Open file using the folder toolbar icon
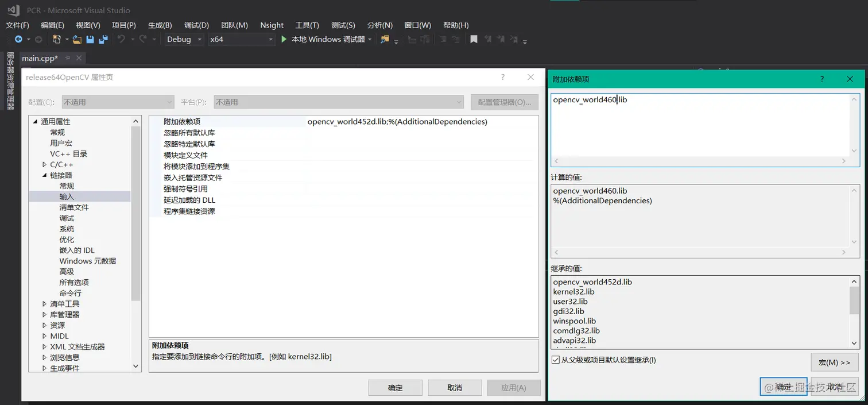This screenshot has width=868, height=405. (x=77, y=39)
